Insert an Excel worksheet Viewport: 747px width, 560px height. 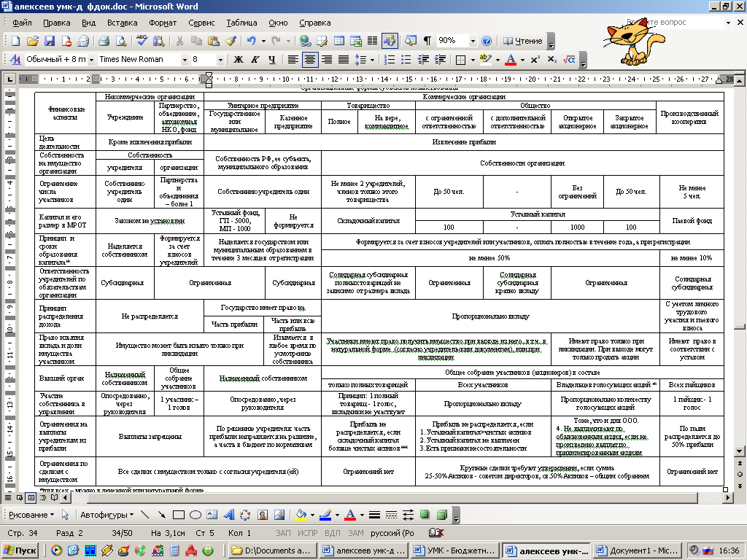pyautogui.click(x=356, y=41)
